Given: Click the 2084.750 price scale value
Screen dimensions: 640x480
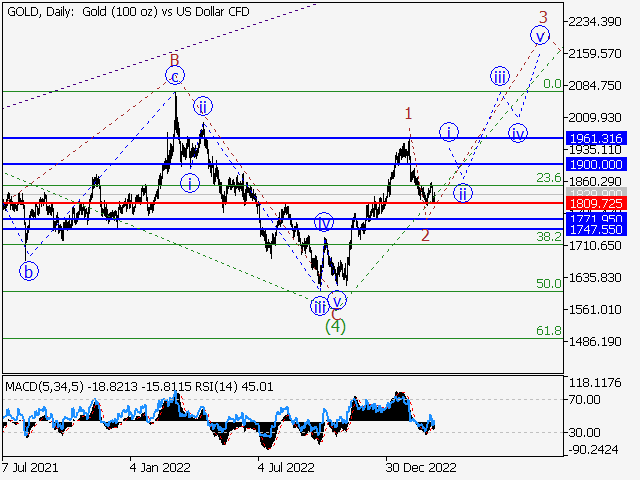Looking at the screenshot, I should point(595,86).
